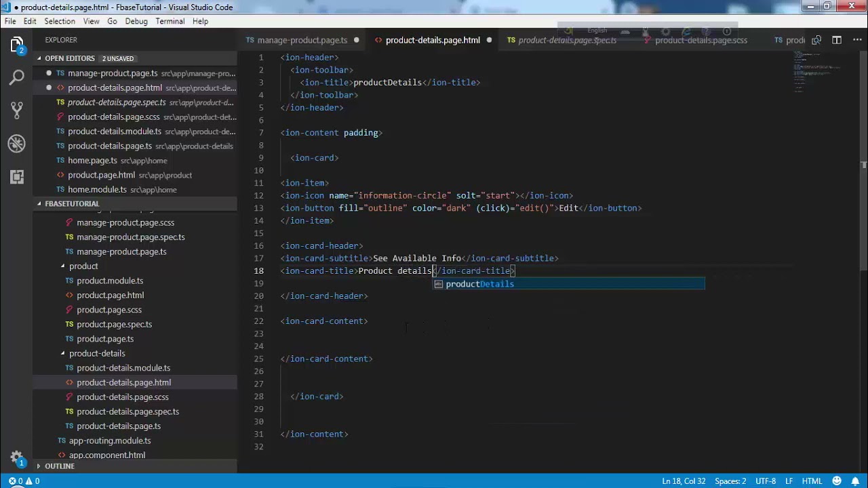Switch to manage-product.page.ts editor tab
This screenshot has height=488, width=868.
pos(302,40)
